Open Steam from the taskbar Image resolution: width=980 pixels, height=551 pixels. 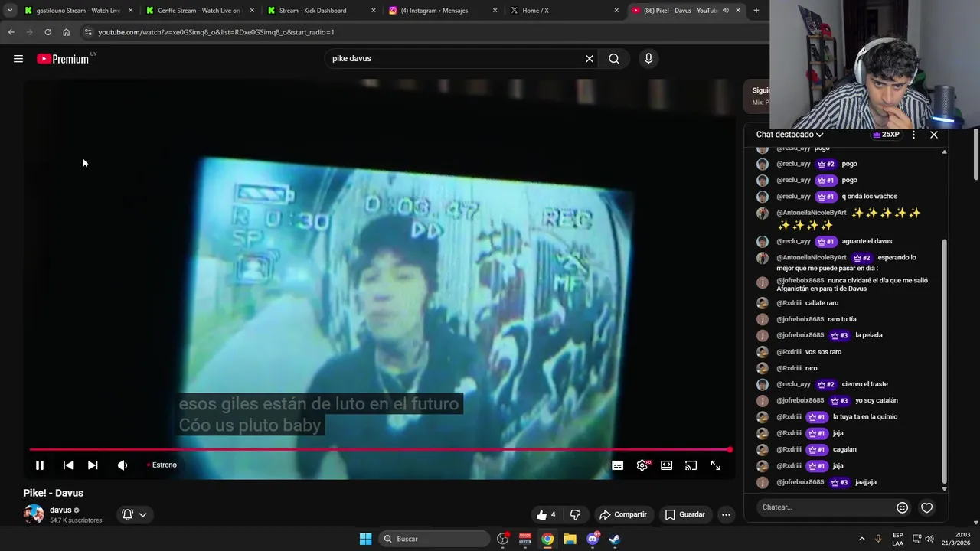click(x=614, y=539)
